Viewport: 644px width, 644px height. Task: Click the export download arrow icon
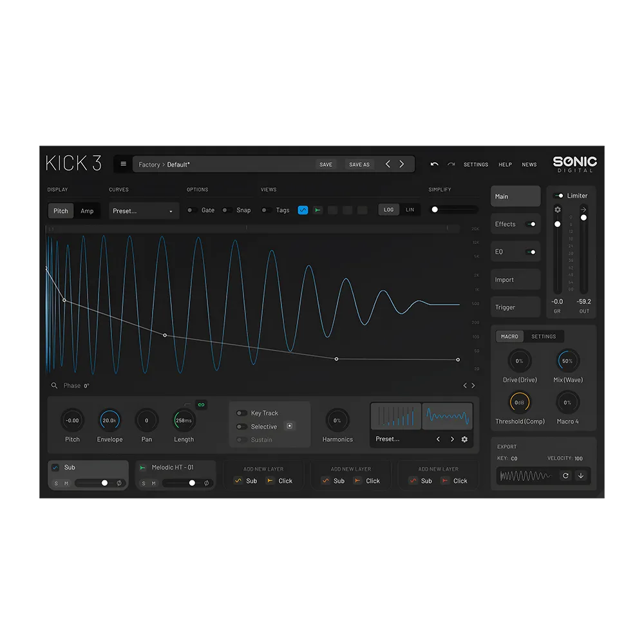click(581, 476)
